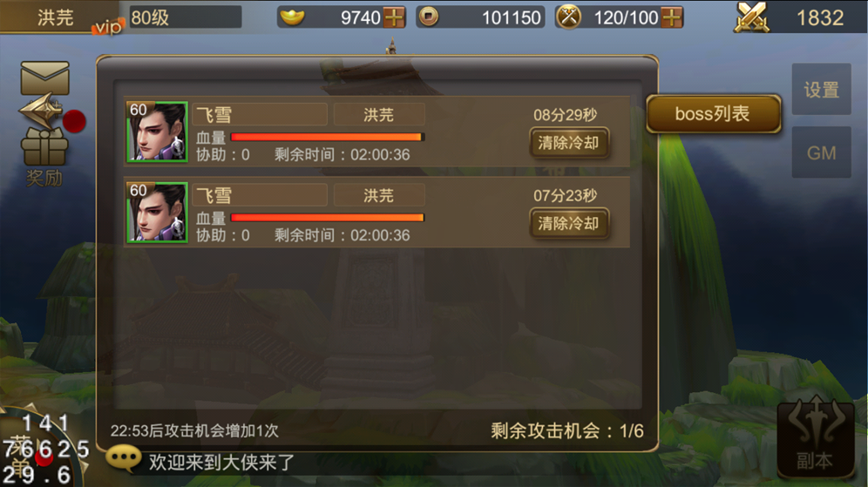
Task: Click the copper coin currency icon
Action: coord(428,17)
